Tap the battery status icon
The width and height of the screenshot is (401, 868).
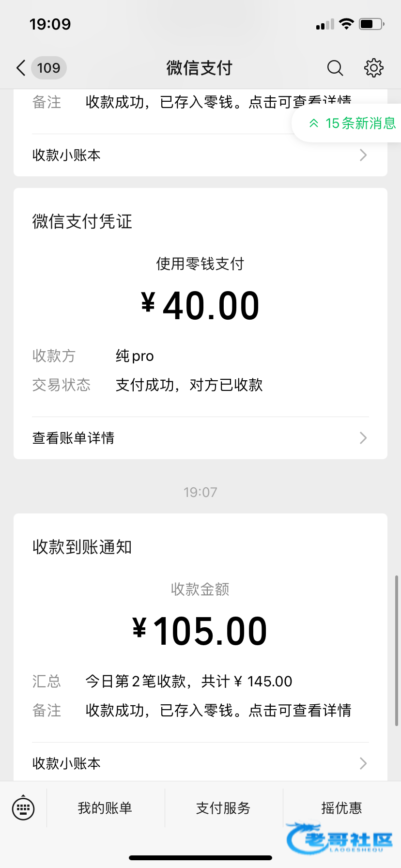point(371,24)
